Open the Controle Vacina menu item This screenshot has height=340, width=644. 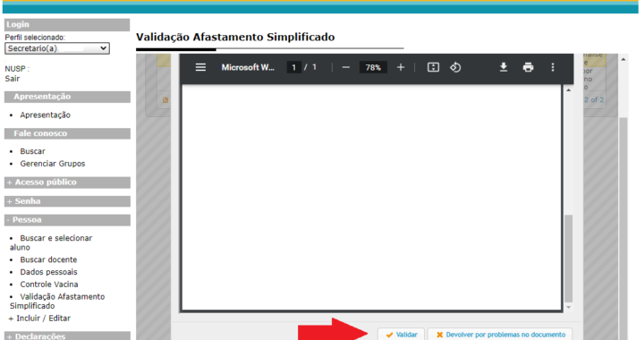49,285
